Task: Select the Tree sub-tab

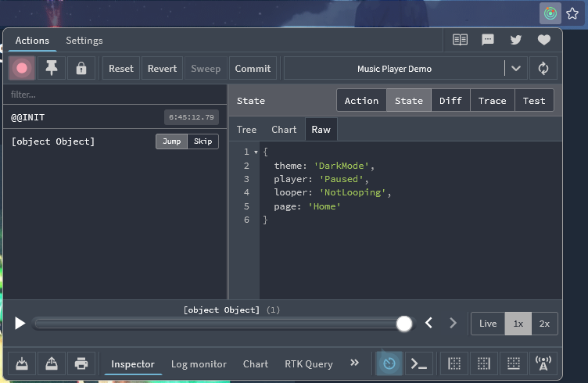Action: pyautogui.click(x=246, y=130)
